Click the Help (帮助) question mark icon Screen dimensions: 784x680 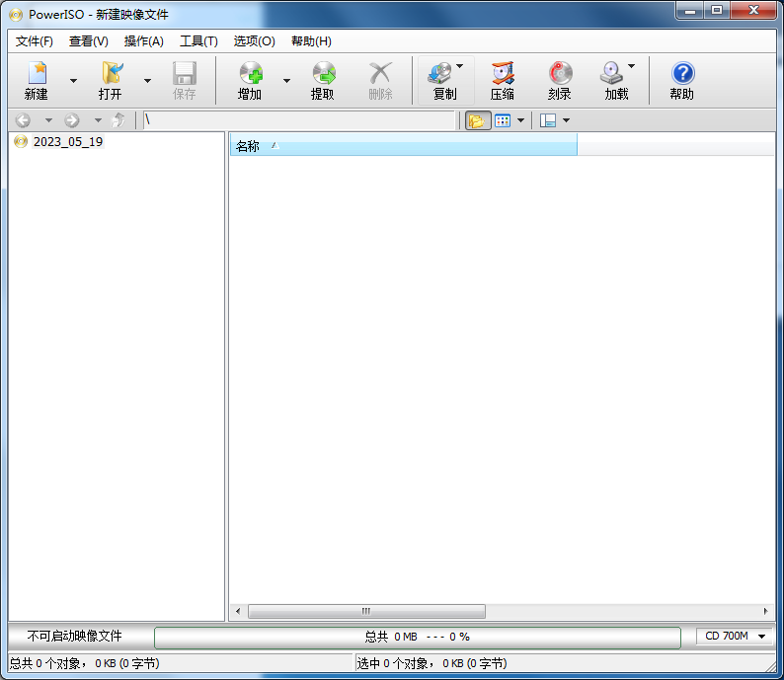coord(682,73)
